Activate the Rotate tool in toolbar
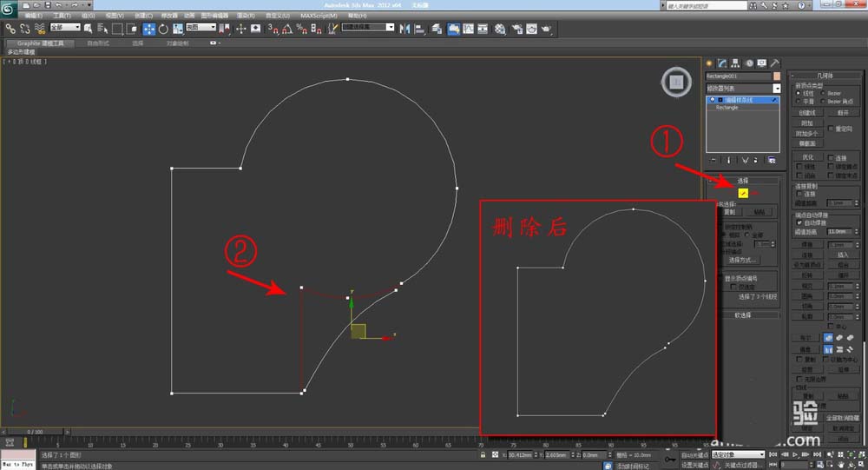This screenshot has height=470, width=868. (x=163, y=29)
